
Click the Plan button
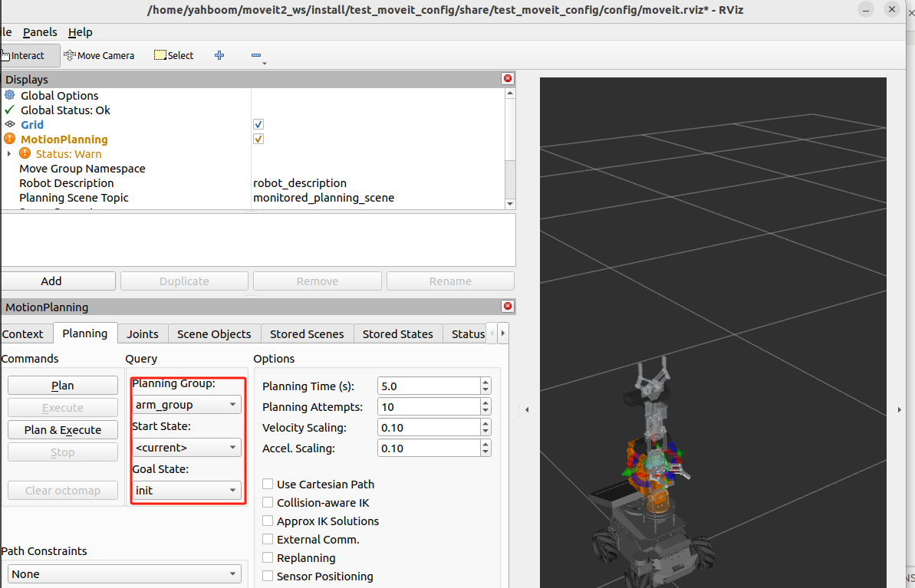pyautogui.click(x=62, y=386)
